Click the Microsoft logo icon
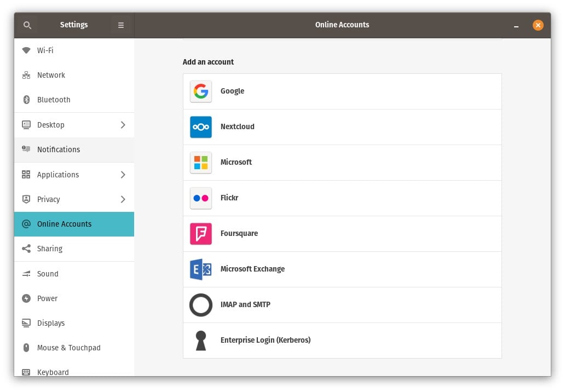The height and width of the screenshot is (392, 565). pos(201,163)
